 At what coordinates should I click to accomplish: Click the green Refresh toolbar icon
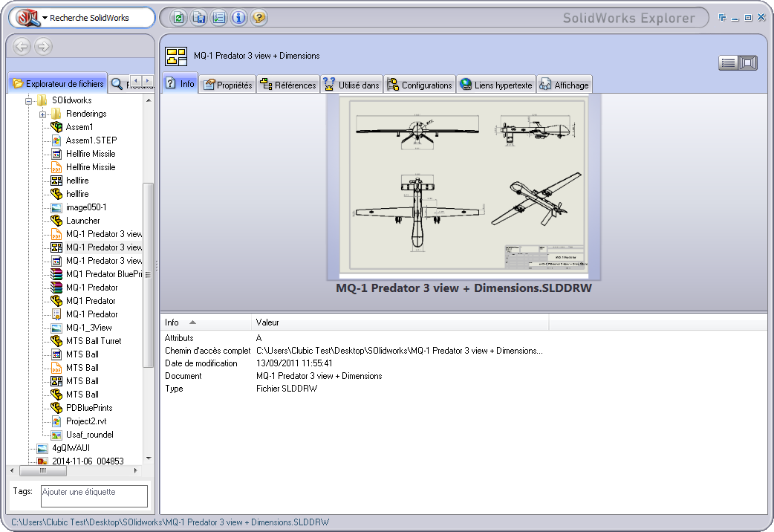pos(178,18)
